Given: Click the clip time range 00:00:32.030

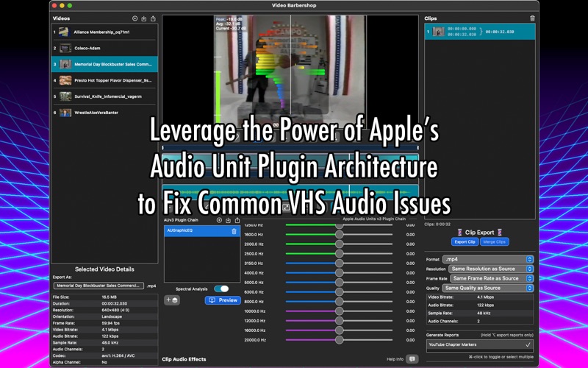Looking at the screenshot, I should pos(500,32).
